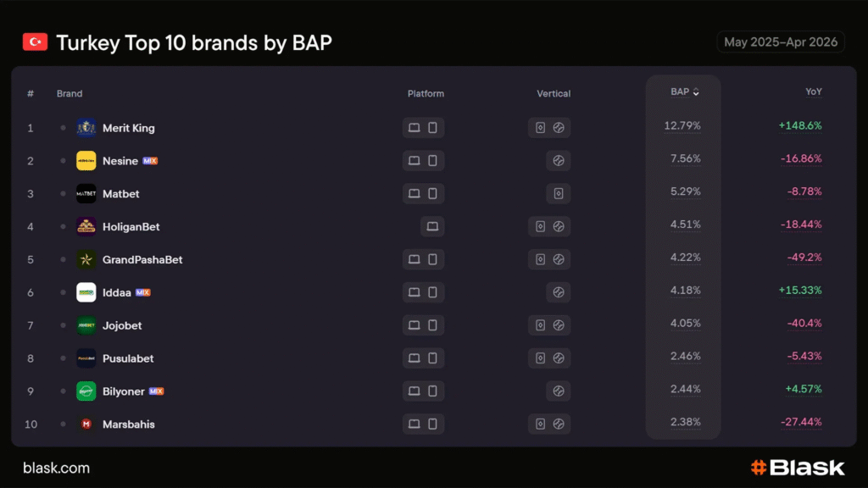This screenshot has width=868, height=488.
Task: Click the MIX badge next to Iddaa
Action: coord(142,292)
